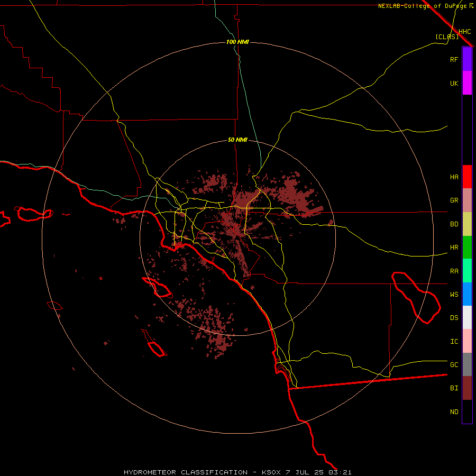This screenshot has height=476, width=476.
Task: Click the RA light green legend swatch
Action: tap(467, 271)
